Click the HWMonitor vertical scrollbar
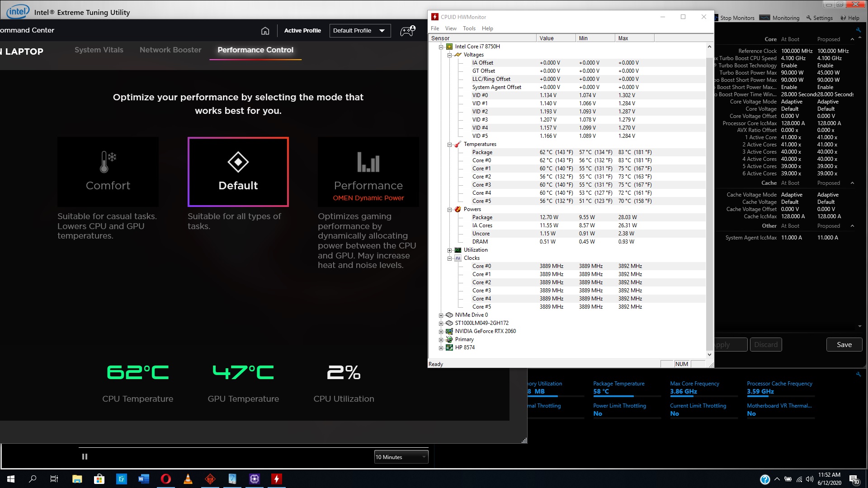The height and width of the screenshot is (488, 868). (x=709, y=201)
